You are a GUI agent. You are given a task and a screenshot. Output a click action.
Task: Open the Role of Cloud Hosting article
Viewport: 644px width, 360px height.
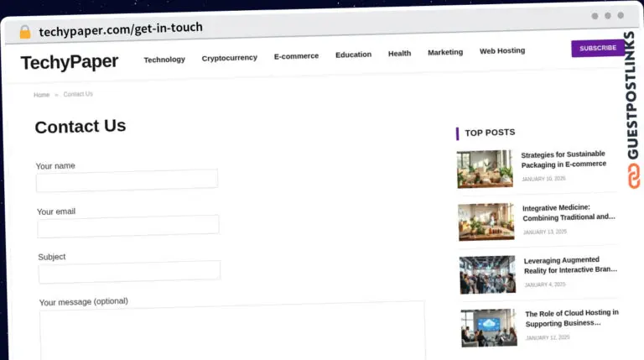(571, 318)
